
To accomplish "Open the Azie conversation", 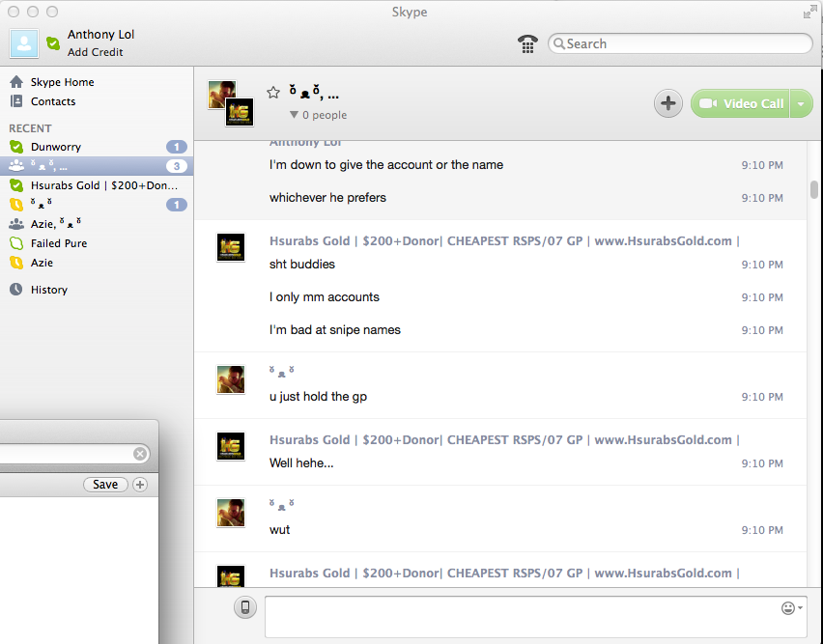I will [x=97, y=263].
